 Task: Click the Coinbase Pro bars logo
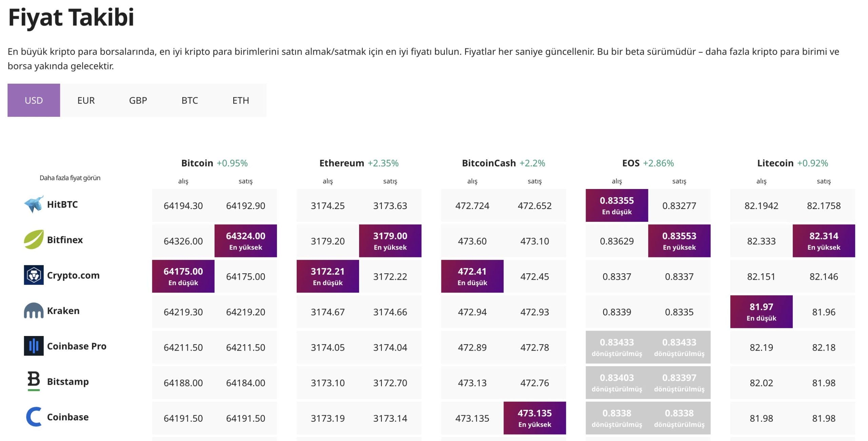[34, 346]
